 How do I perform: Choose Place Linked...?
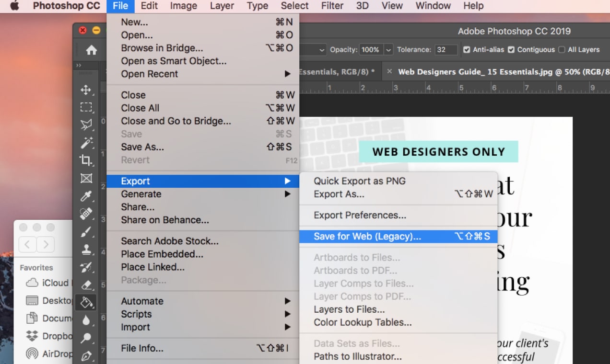coord(203,267)
